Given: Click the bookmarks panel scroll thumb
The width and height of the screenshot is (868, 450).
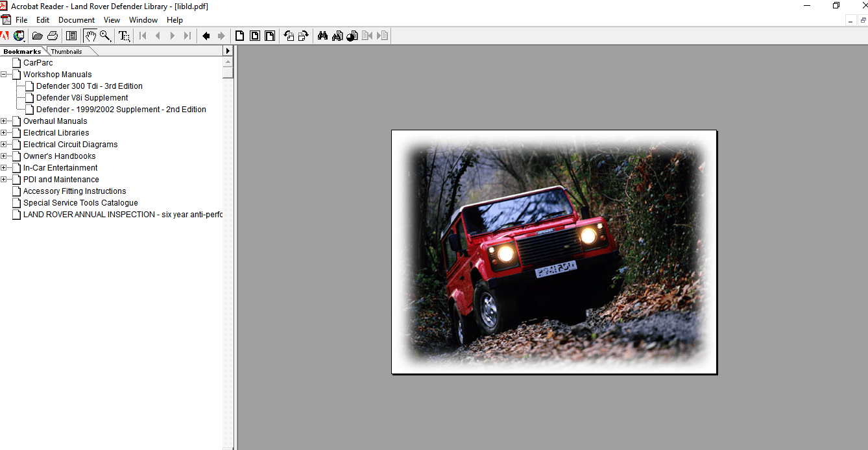Looking at the screenshot, I should pos(227,73).
